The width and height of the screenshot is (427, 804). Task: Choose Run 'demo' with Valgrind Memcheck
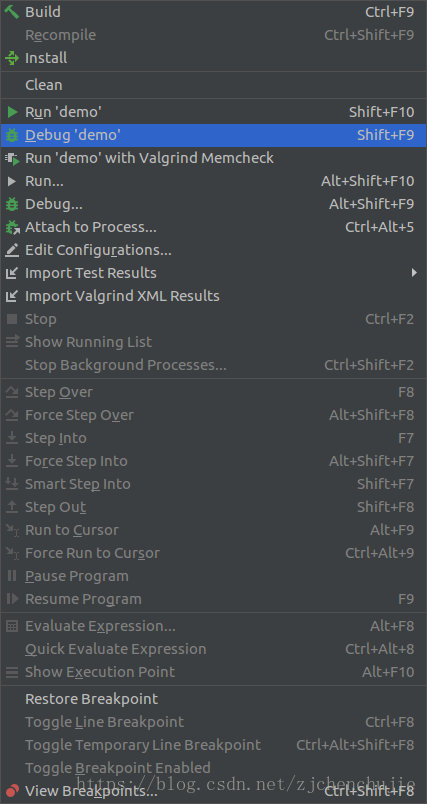(x=213, y=158)
